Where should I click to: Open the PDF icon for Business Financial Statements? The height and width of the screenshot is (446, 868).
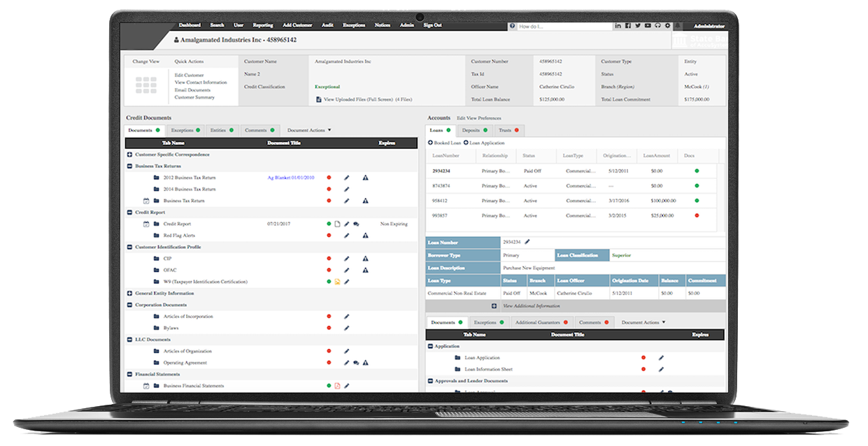(337, 386)
